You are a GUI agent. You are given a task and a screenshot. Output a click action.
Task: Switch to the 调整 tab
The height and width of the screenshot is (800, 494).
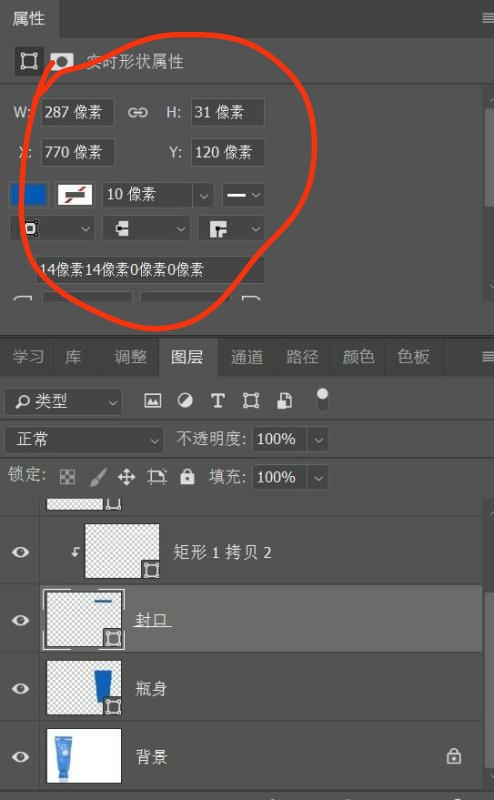(x=130, y=357)
